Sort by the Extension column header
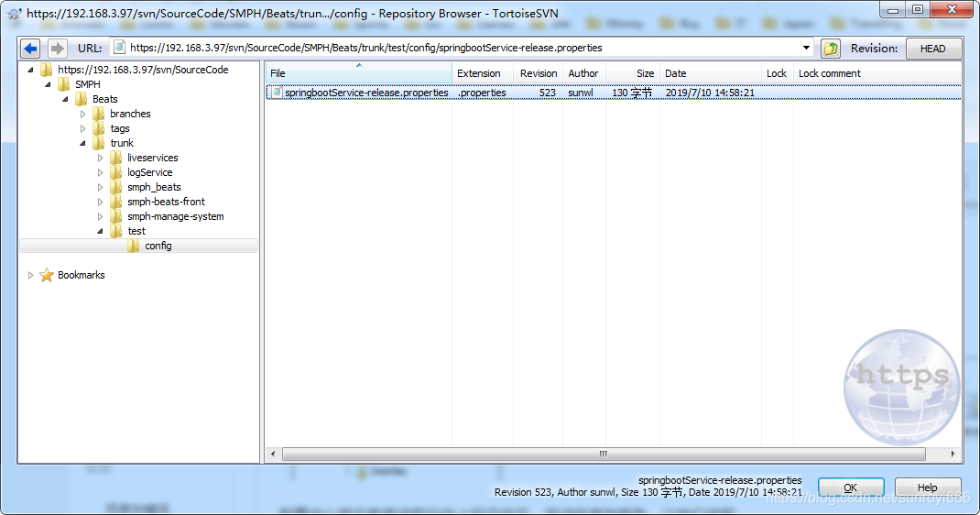980x515 pixels. [x=483, y=73]
